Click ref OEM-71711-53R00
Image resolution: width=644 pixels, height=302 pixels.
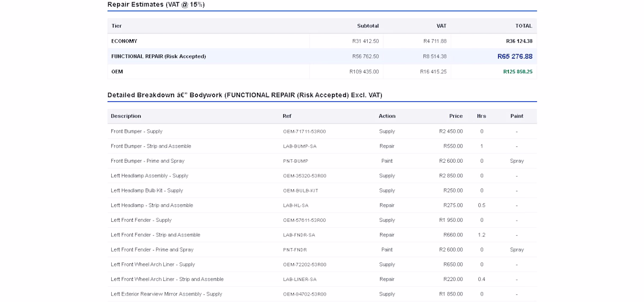click(x=304, y=132)
